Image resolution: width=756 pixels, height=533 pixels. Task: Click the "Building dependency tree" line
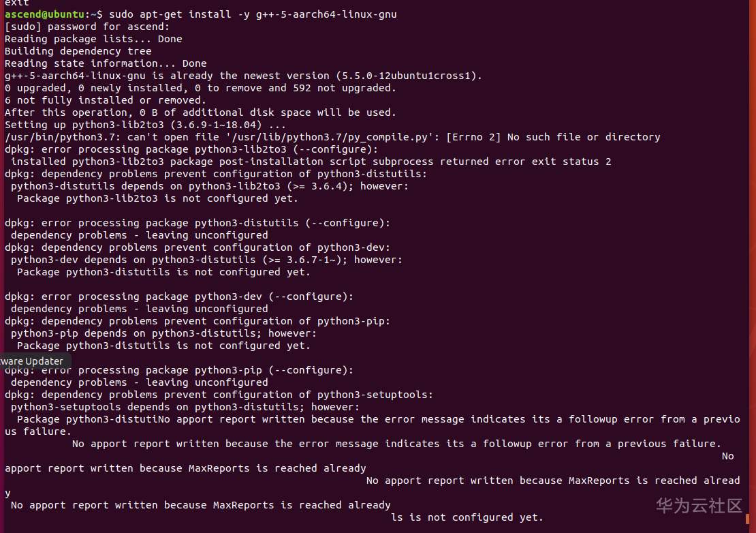pos(78,51)
